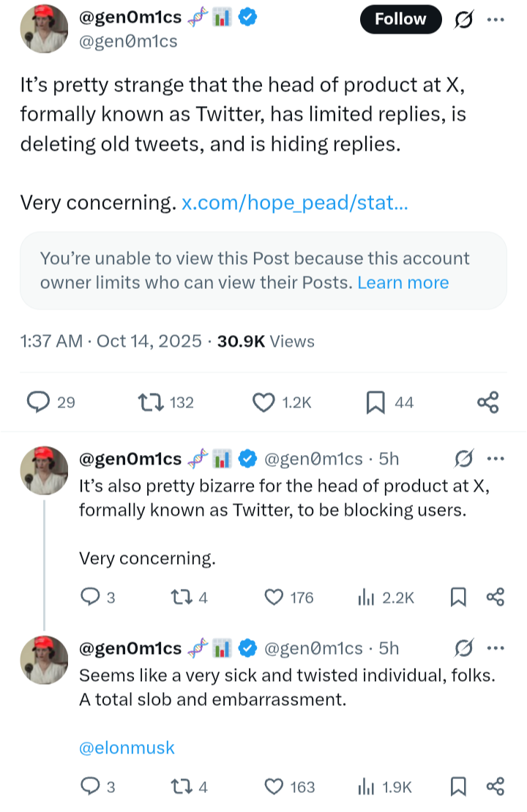Open the @elonmusk mention
Viewport: 527px width, 812px height.
point(127,747)
